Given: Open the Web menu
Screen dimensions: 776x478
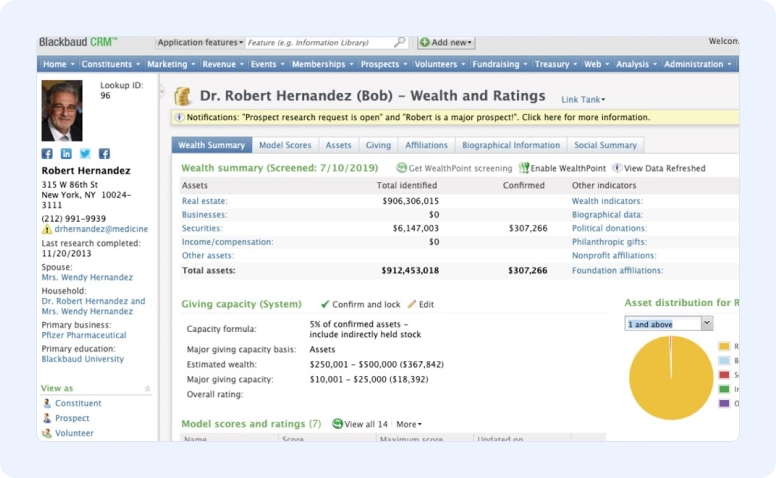Looking at the screenshot, I should click(596, 64).
